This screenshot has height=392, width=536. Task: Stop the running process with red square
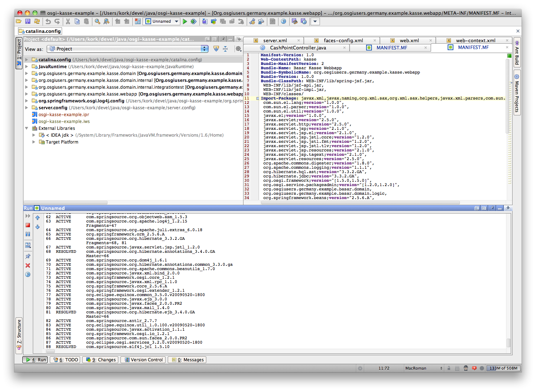(x=28, y=225)
